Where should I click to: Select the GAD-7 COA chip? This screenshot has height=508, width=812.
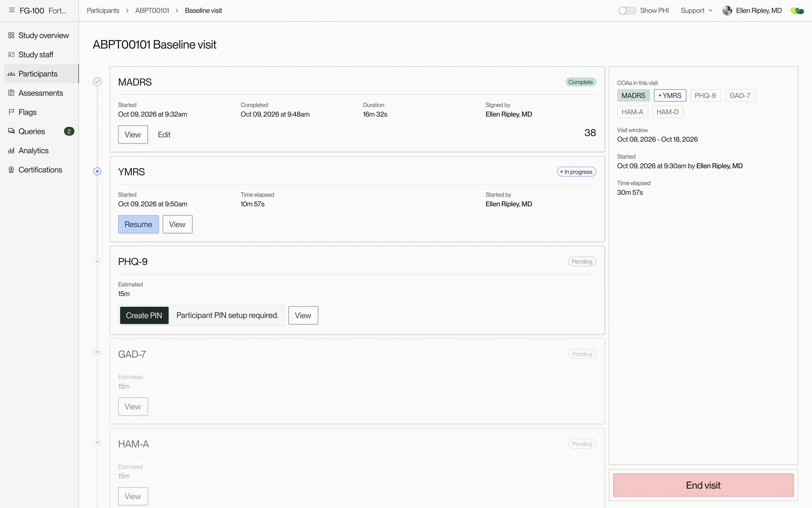[740, 95]
